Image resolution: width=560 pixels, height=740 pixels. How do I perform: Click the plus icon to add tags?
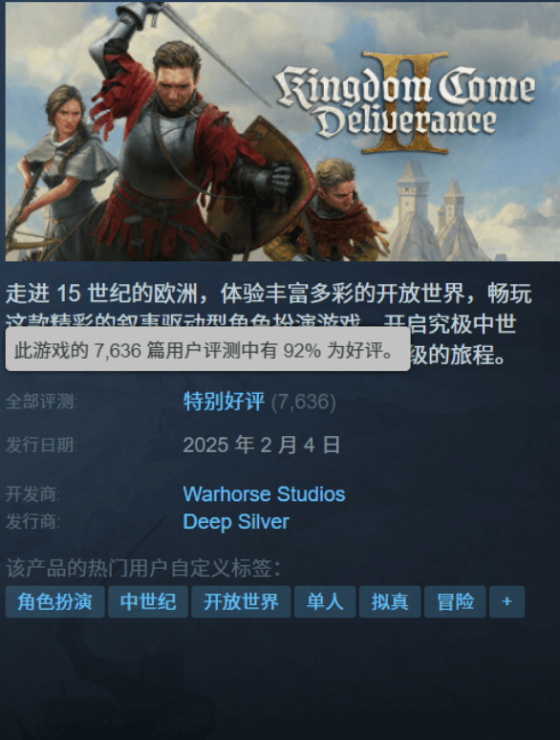[x=507, y=601]
